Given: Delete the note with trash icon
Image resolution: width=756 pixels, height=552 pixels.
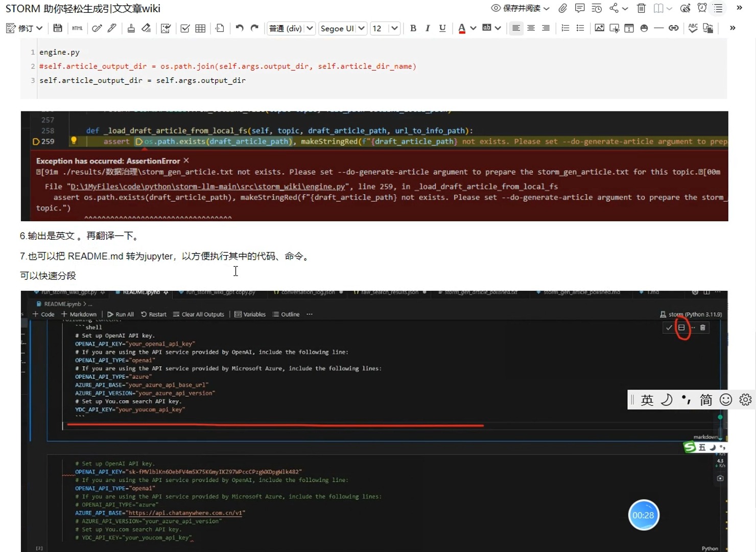Looking at the screenshot, I should [642, 8].
